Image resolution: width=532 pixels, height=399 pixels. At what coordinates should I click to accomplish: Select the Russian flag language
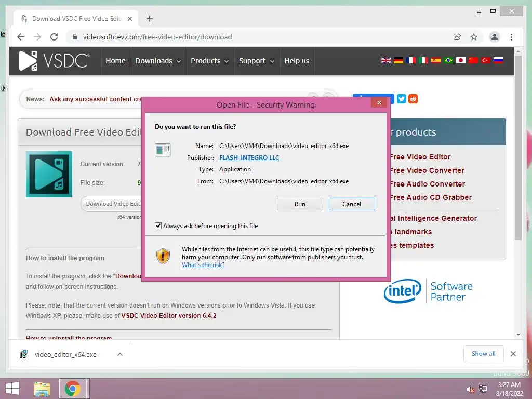click(x=498, y=60)
